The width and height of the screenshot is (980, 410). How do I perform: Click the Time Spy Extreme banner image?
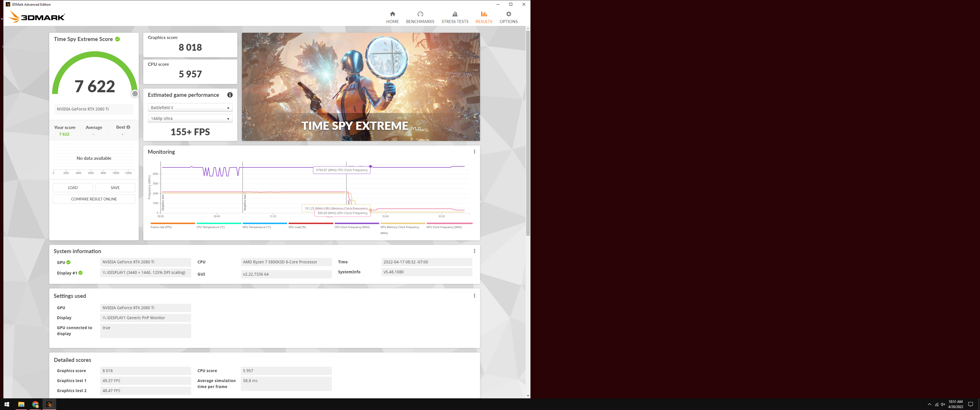[x=361, y=87]
